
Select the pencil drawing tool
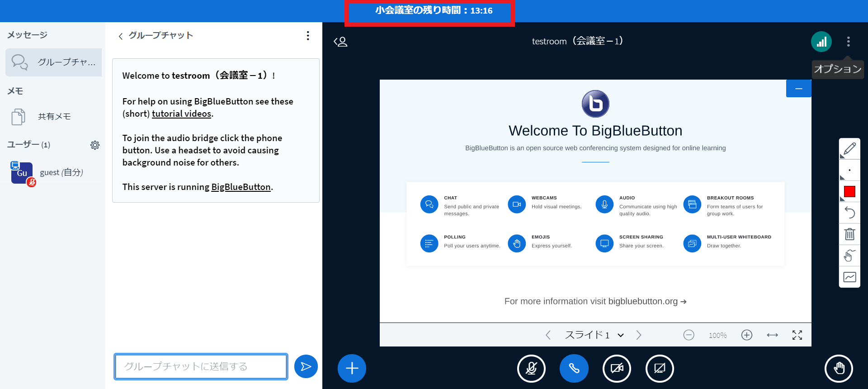pyautogui.click(x=849, y=149)
